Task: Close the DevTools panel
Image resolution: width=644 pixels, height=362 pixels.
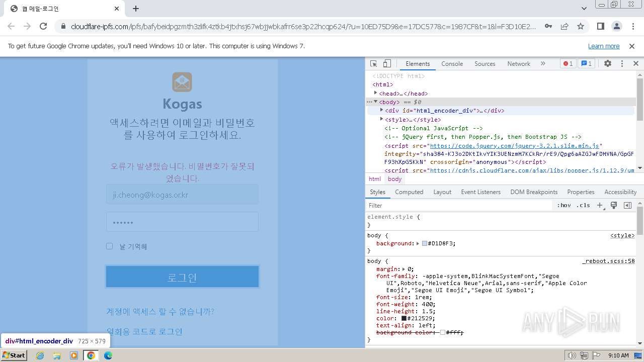Action: tap(635, 64)
